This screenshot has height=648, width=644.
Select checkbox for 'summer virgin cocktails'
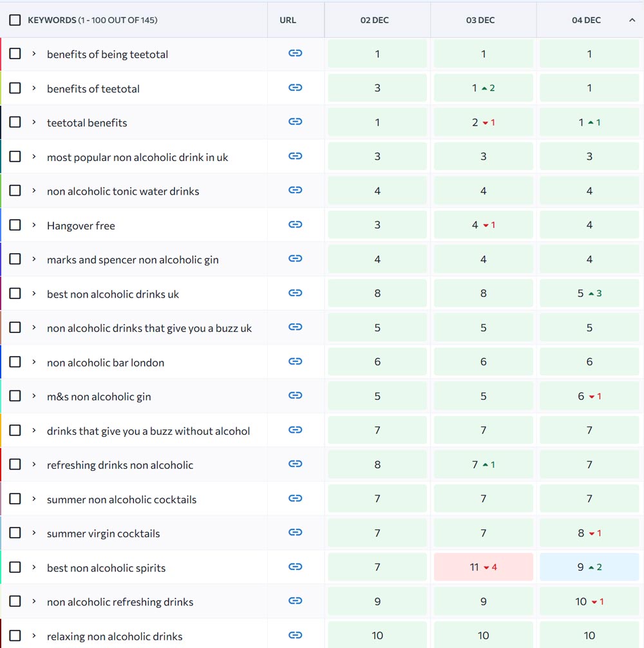[15, 533]
